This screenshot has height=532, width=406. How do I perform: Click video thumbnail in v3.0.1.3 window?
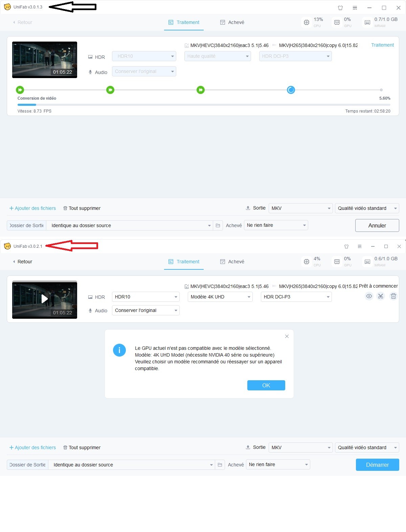pyautogui.click(x=45, y=60)
